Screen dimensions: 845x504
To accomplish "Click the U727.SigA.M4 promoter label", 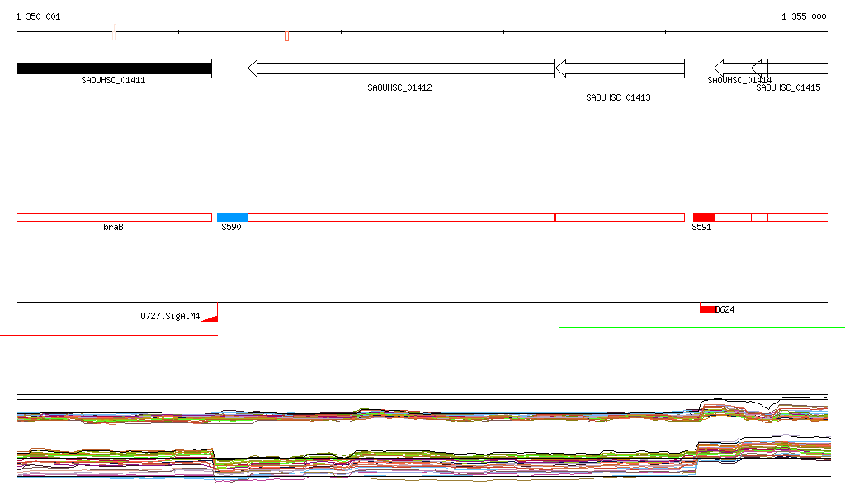I will (170, 316).
